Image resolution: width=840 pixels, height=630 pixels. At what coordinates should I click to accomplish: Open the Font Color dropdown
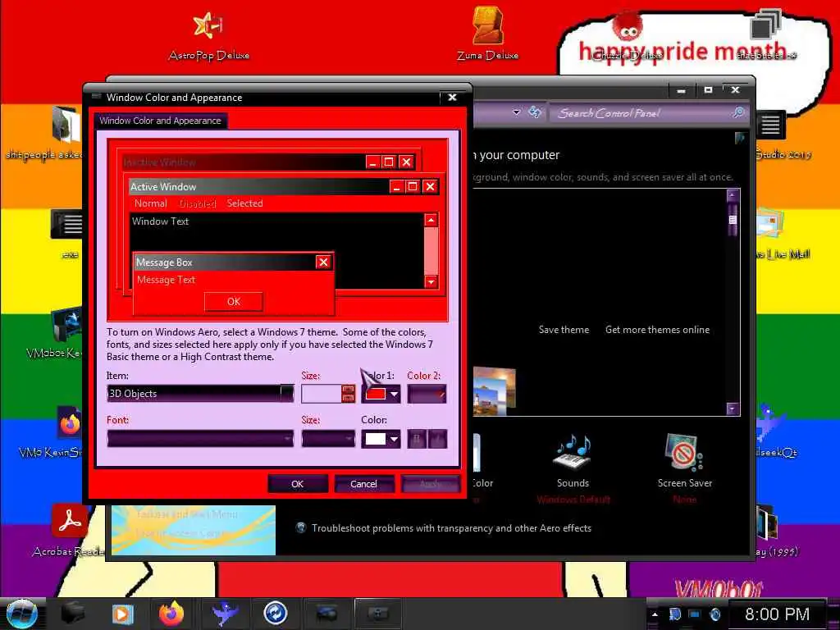(381, 439)
